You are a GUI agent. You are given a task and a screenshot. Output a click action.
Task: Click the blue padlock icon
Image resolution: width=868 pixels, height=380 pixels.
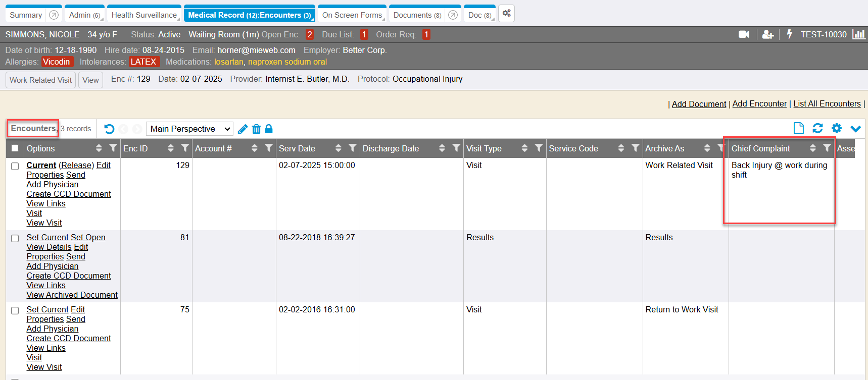pyautogui.click(x=269, y=129)
